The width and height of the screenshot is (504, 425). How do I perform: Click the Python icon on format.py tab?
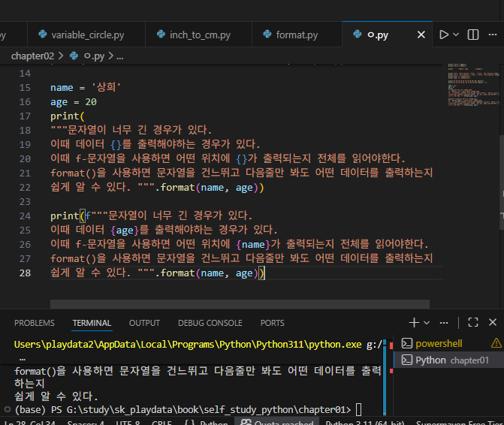point(267,34)
